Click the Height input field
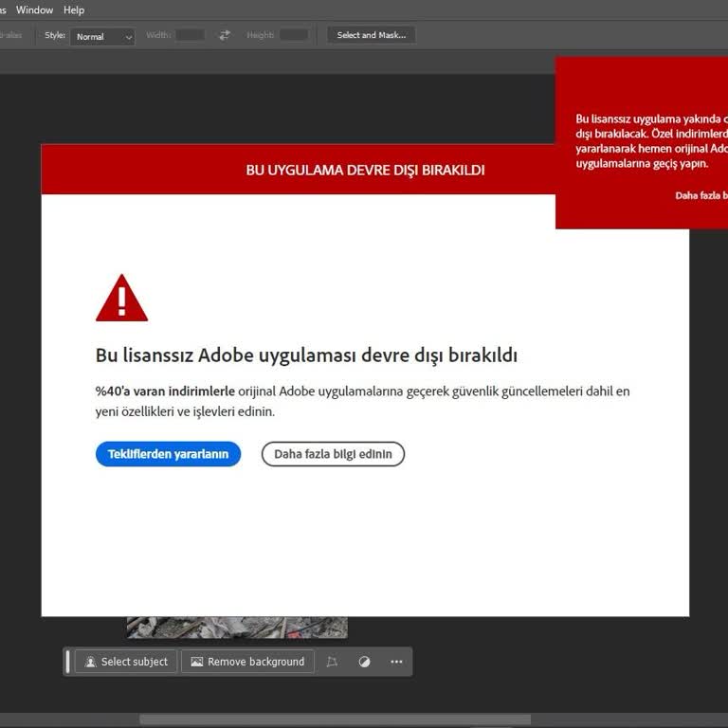 click(293, 35)
